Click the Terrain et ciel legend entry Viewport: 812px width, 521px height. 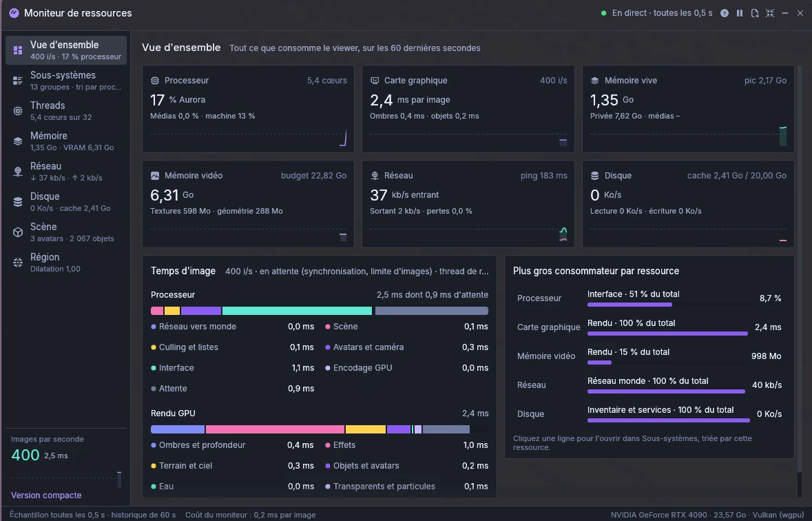pos(233,466)
